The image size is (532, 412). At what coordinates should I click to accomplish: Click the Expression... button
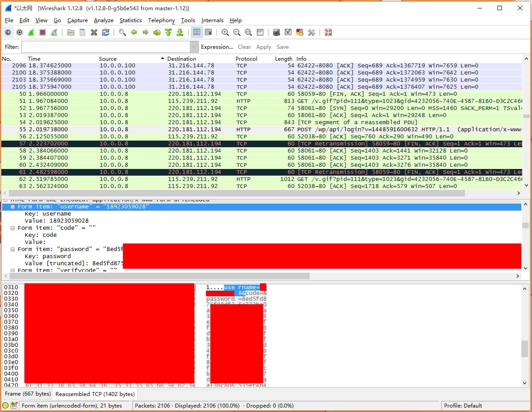[217, 47]
